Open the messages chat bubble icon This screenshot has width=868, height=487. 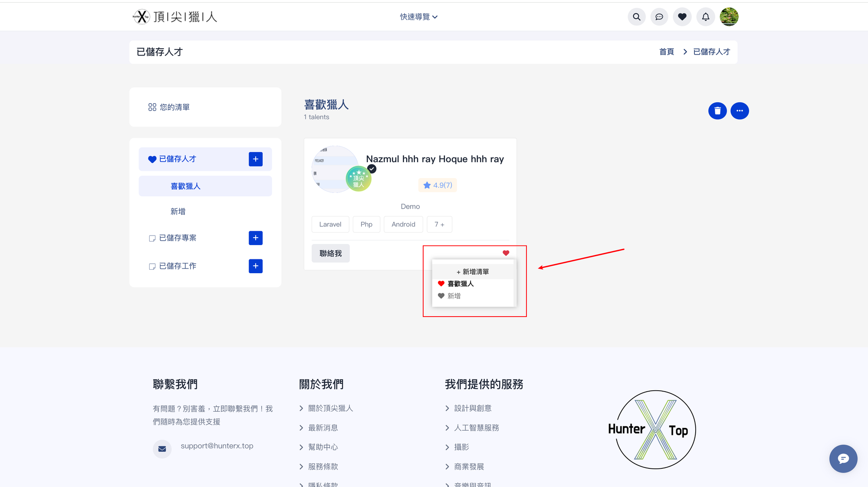(659, 17)
